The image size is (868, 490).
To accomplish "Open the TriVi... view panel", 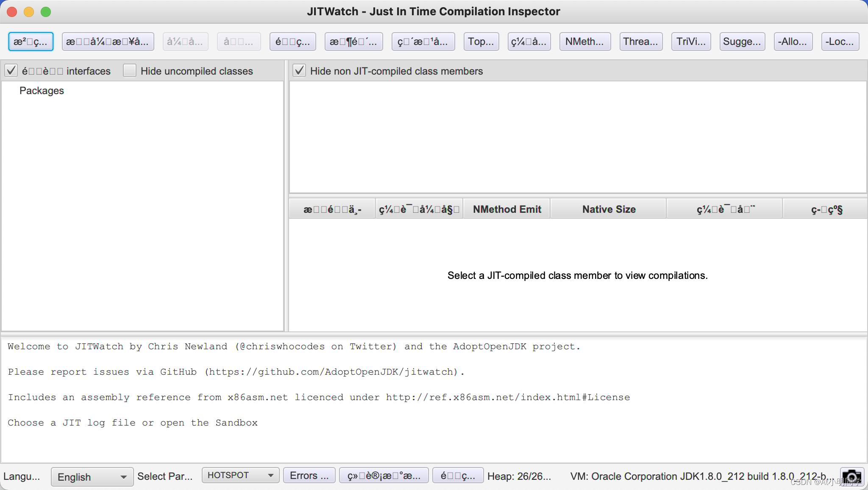I will pyautogui.click(x=690, y=41).
